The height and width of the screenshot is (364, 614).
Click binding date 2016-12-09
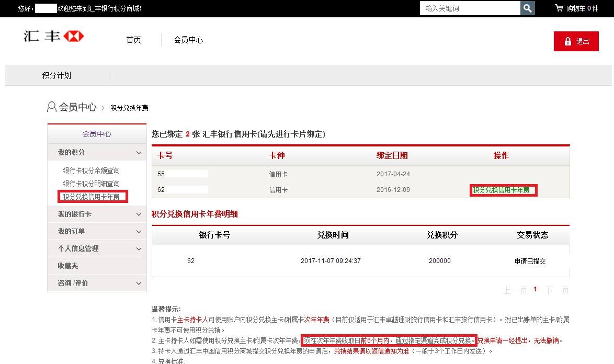click(x=393, y=189)
